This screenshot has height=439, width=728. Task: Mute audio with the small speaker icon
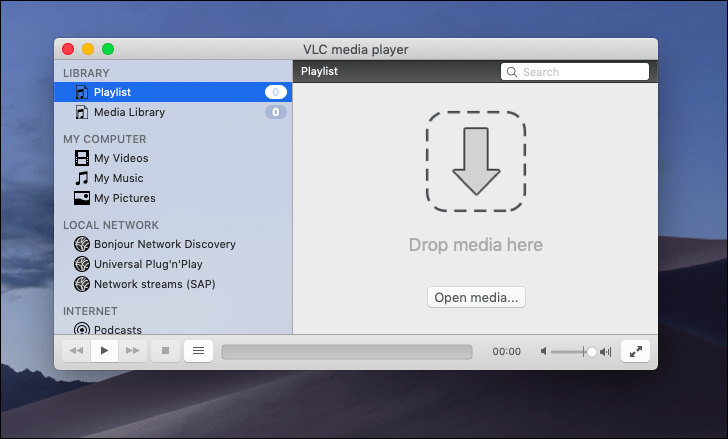(x=544, y=351)
